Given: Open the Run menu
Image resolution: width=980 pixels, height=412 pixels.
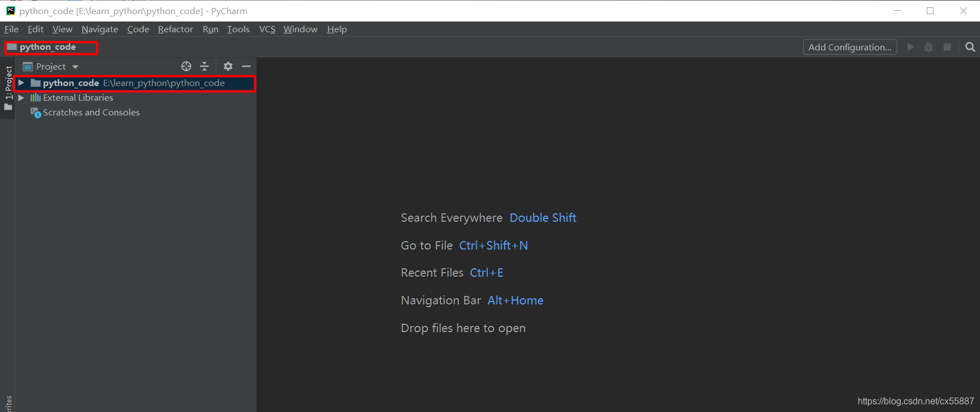Looking at the screenshot, I should click(211, 29).
